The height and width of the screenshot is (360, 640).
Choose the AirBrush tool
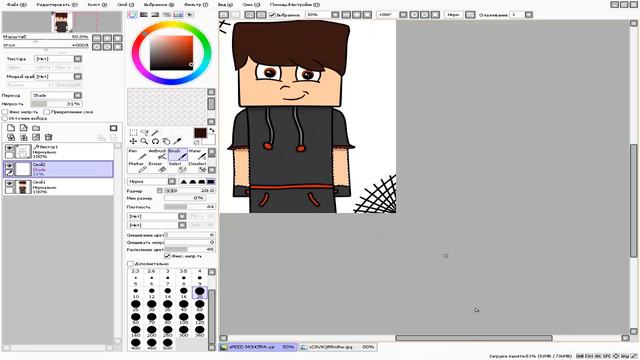click(x=158, y=154)
